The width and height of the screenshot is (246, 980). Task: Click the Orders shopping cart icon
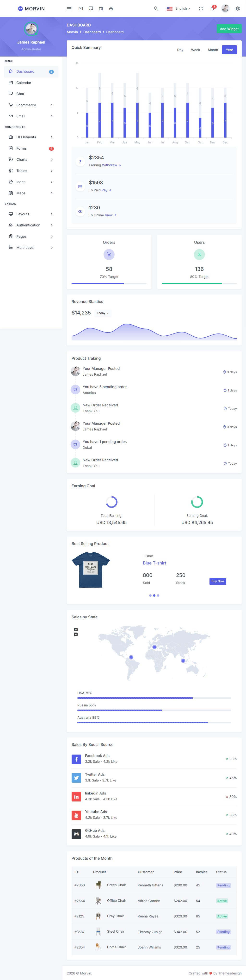point(109,255)
